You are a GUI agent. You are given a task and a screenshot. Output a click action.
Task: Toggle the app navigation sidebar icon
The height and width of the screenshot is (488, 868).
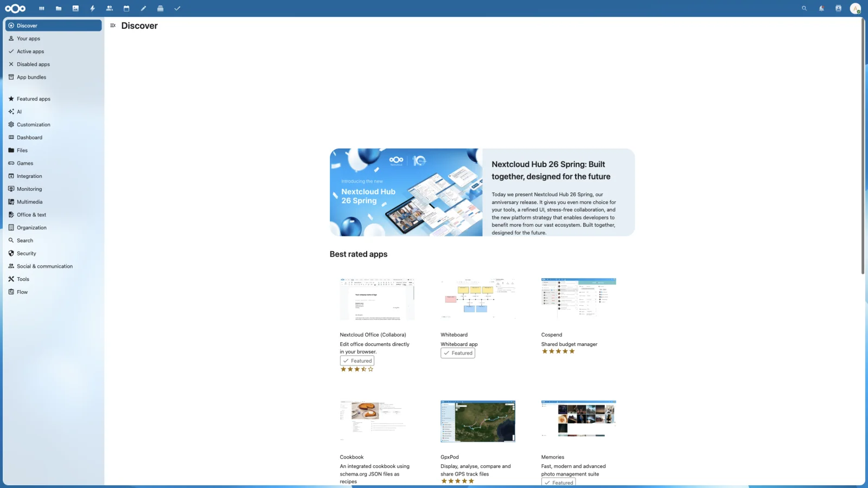tap(113, 25)
